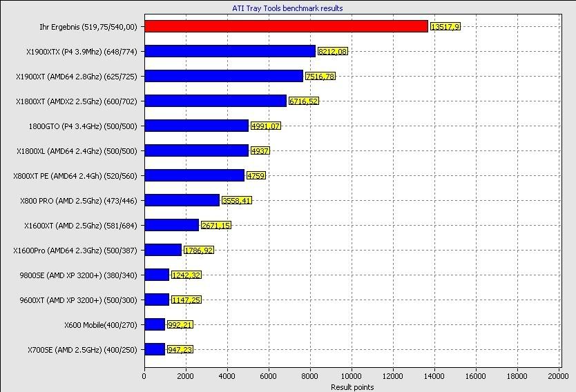576x392 pixels.
Task: Select the '1800GTO (P4 3.4GHz) (500/500)' label
Action: click(83, 126)
